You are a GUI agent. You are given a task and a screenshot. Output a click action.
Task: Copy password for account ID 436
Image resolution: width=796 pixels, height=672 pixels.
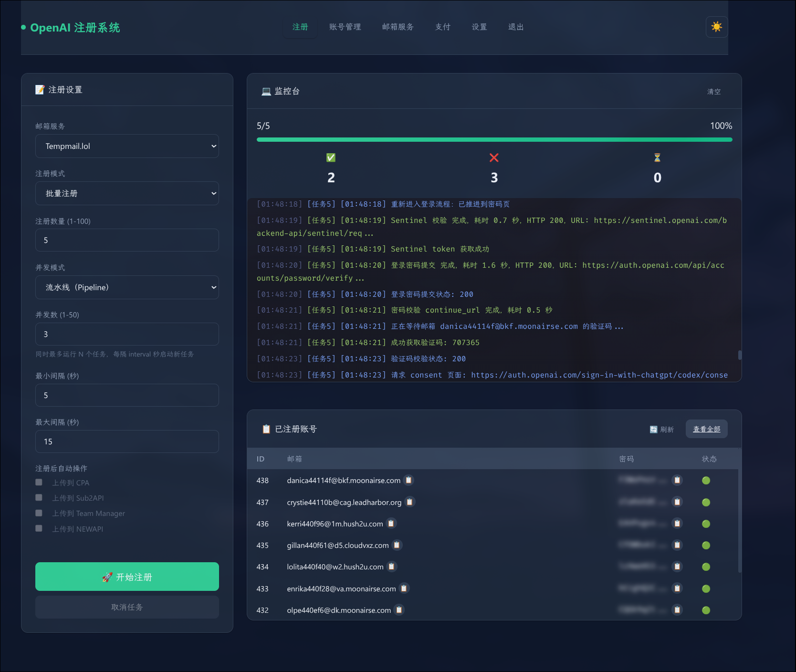pyautogui.click(x=677, y=524)
